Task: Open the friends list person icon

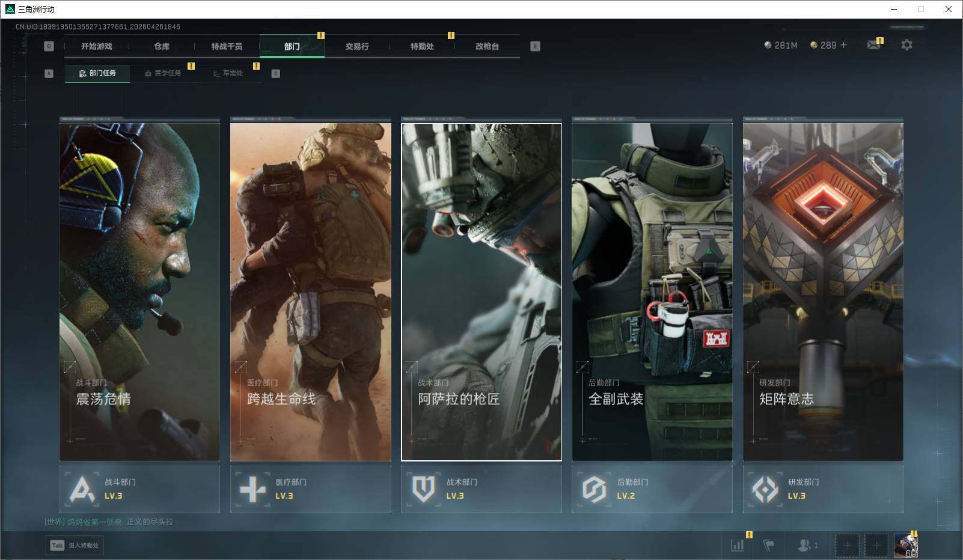Action: point(804,545)
